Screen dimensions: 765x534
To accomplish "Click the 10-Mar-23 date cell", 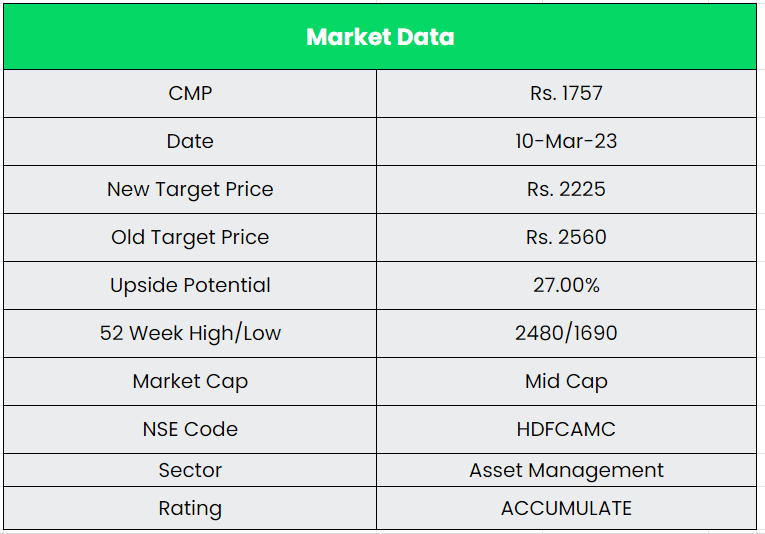I will click(566, 141).
